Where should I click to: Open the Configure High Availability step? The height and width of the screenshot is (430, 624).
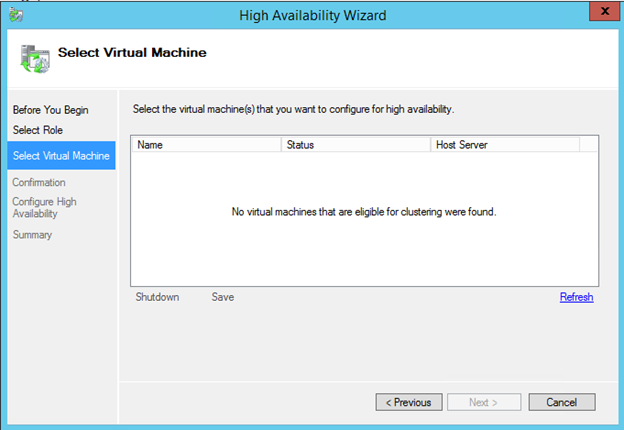pyautogui.click(x=44, y=207)
